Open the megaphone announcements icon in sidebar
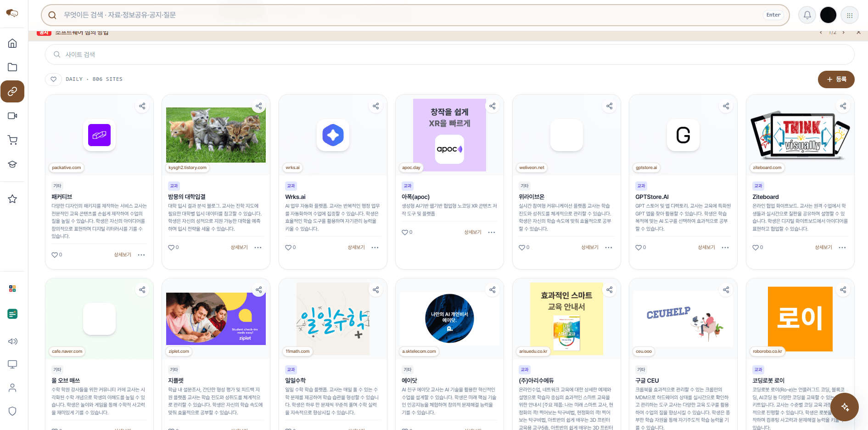Viewport: 868px width, 430px height. point(12,341)
